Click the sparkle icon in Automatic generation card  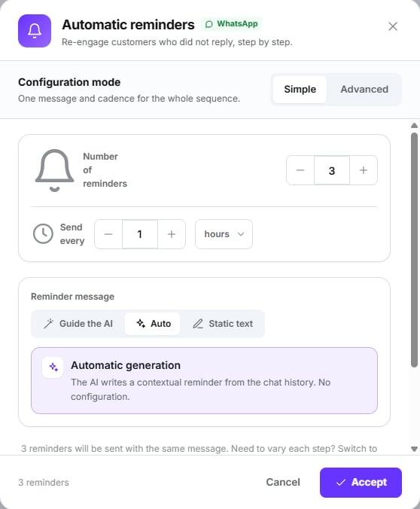click(53, 367)
